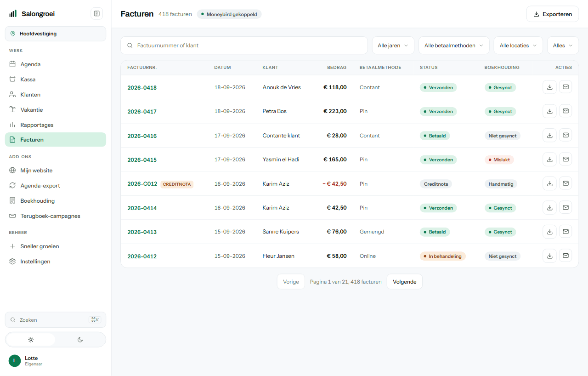Open credit note 2026-C012 link
This screenshot has height=376, width=588.
[x=142, y=184]
